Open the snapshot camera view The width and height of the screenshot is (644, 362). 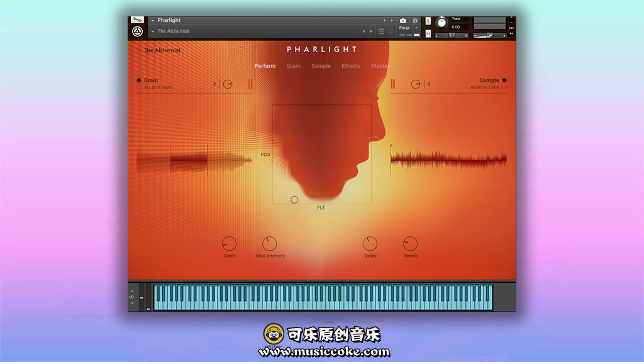pyautogui.click(x=403, y=21)
